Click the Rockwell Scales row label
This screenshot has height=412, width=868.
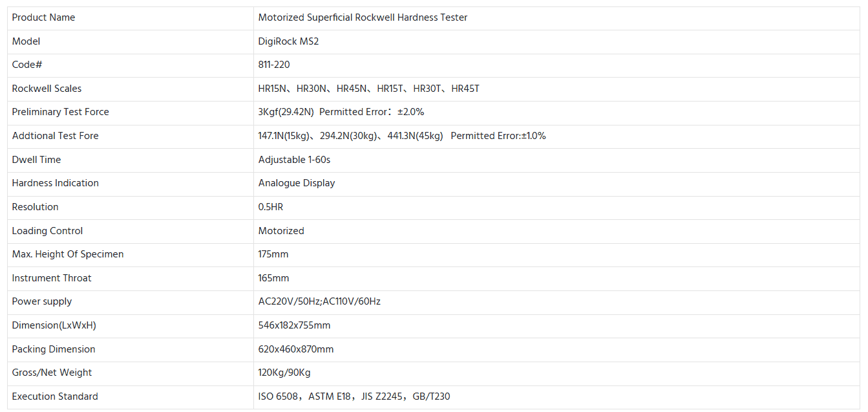[x=47, y=89]
